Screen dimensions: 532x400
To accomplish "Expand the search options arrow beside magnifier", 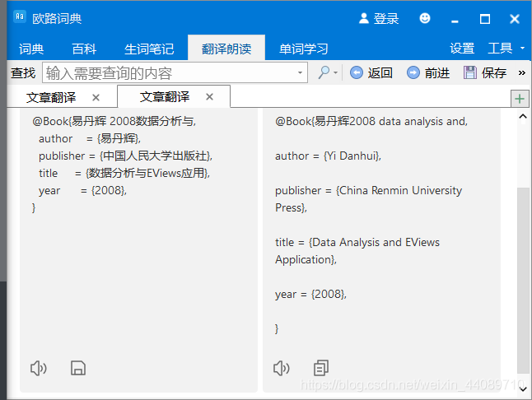I will pos(335,72).
